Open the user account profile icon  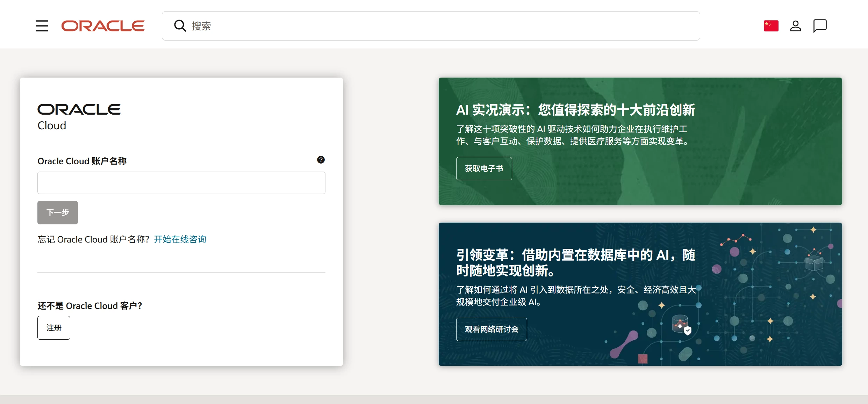tap(796, 26)
